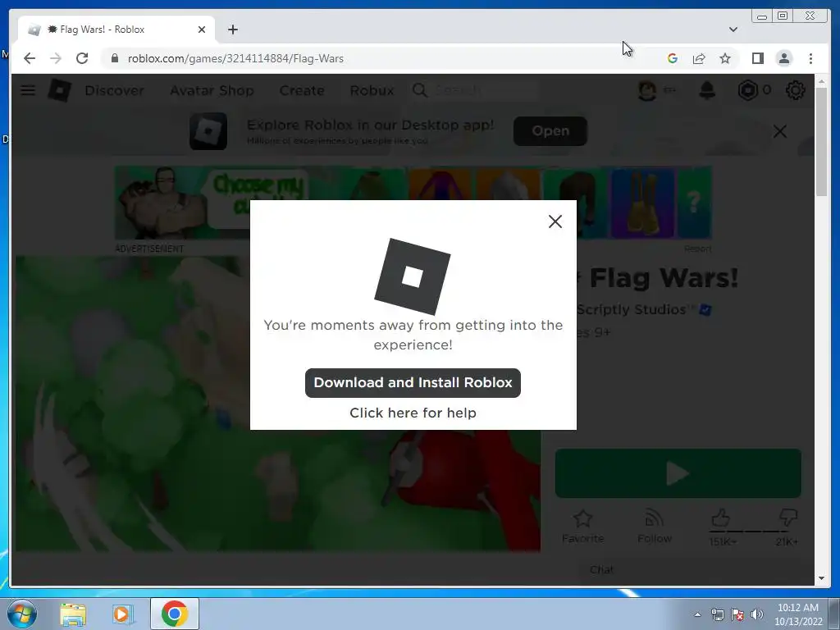Open the Create menu item
This screenshot has height=630, width=840.
[x=302, y=90]
